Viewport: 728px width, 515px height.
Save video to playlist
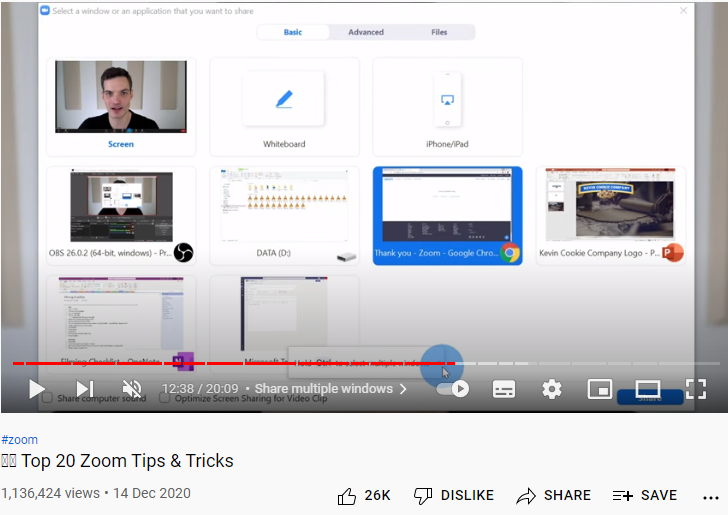pyautogui.click(x=644, y=495)
